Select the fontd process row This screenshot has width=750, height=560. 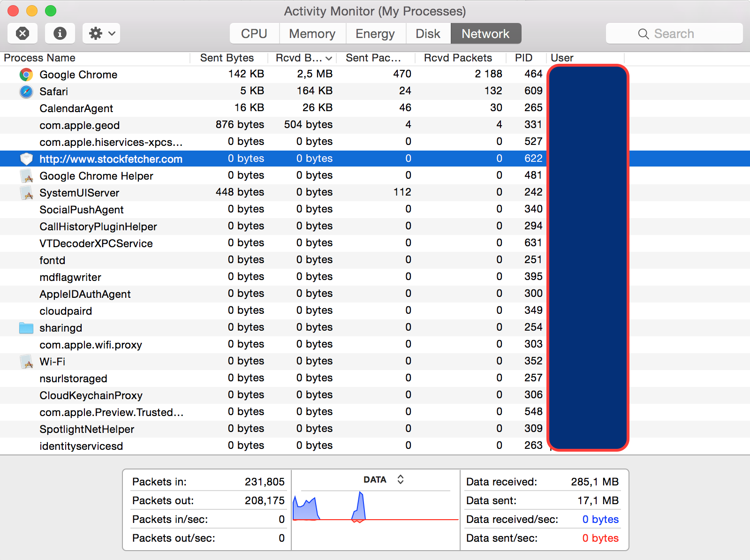375,260
